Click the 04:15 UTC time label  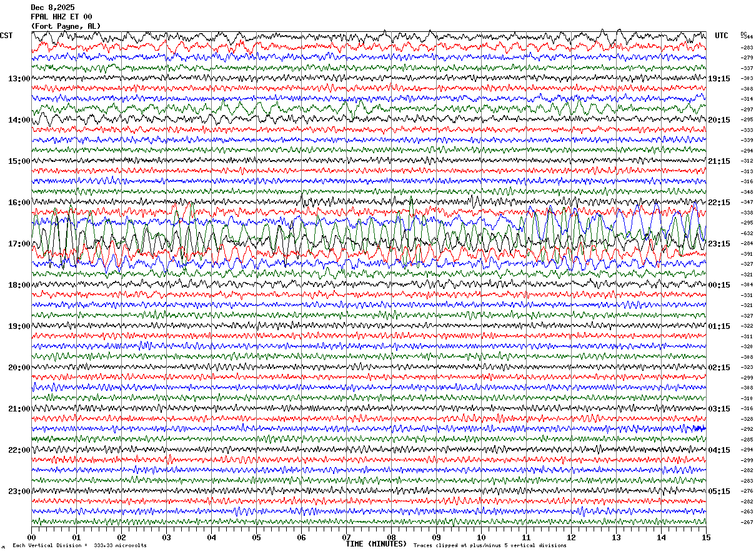click(719, 450)
